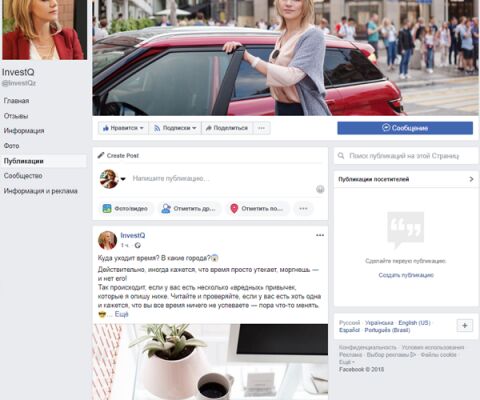Click the InvestQ post author avatar
The height and width of the screenshot is (400, 480).
tap(107, 240)
